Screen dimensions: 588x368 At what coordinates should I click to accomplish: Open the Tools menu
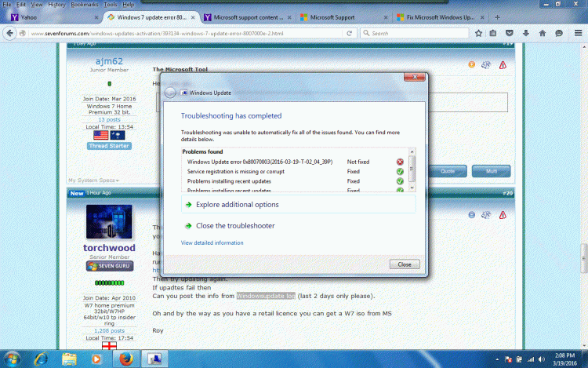tap(111, 5)
